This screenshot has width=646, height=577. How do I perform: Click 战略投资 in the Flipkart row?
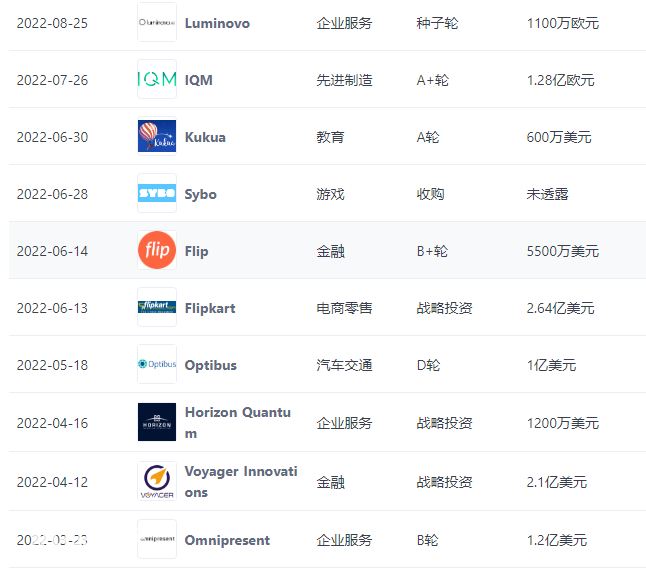[444, 308]
